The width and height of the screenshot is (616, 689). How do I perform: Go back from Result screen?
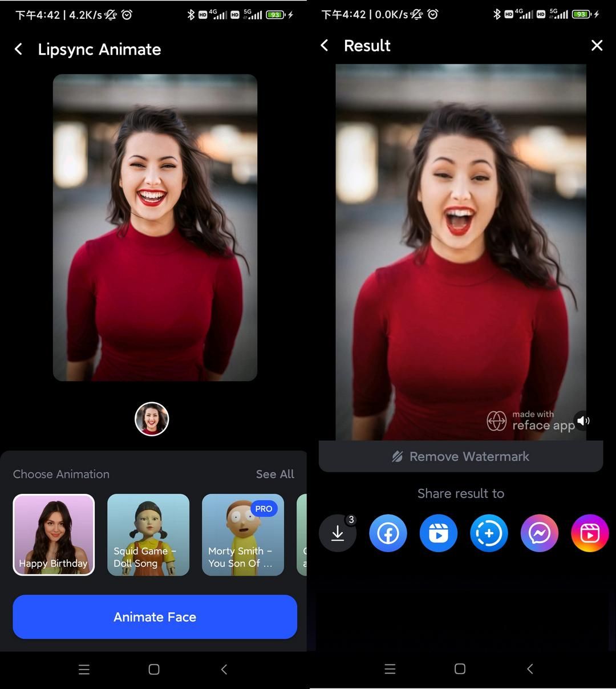click(325, 46)
